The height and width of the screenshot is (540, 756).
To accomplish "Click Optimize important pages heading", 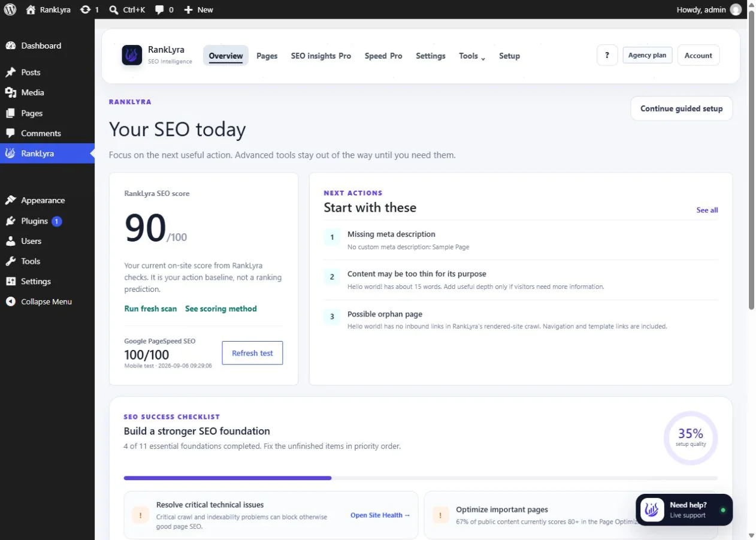I will coord(502,509).
